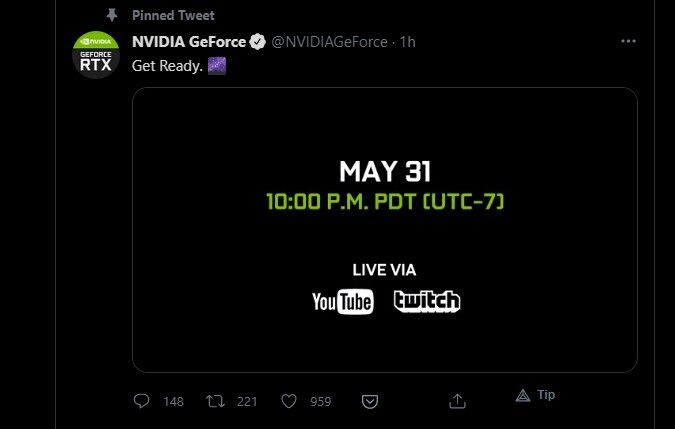The height and width of the screenshot is (429, 675).
Task: Like the tweet with heart icon
Action: (289, 401)
